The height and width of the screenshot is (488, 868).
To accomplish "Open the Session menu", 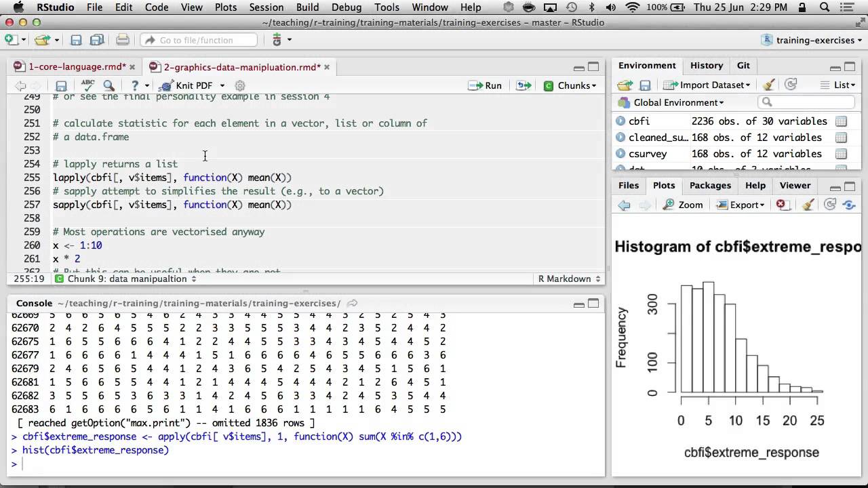I will [267, 7].
